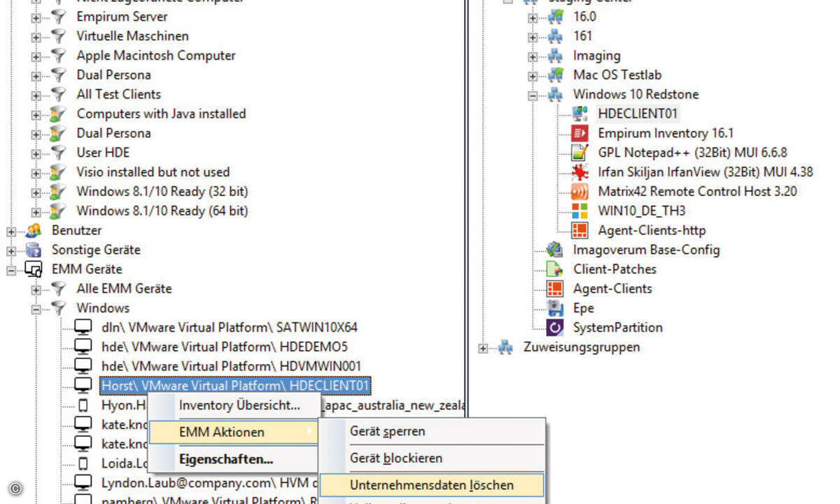
Task: Select the Agent-Clients entry in Staging Center
Action: tap(612, 288)
